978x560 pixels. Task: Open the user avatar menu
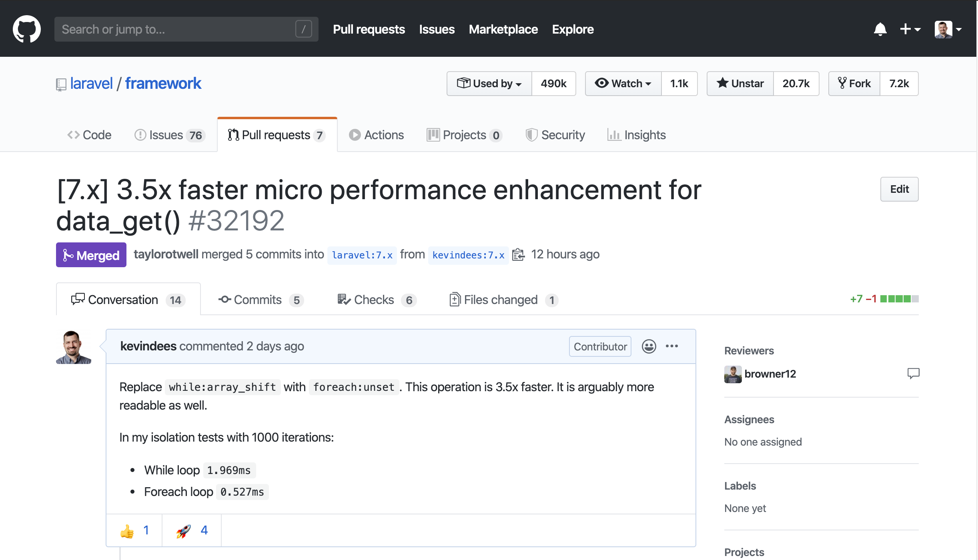coord(948,29)
